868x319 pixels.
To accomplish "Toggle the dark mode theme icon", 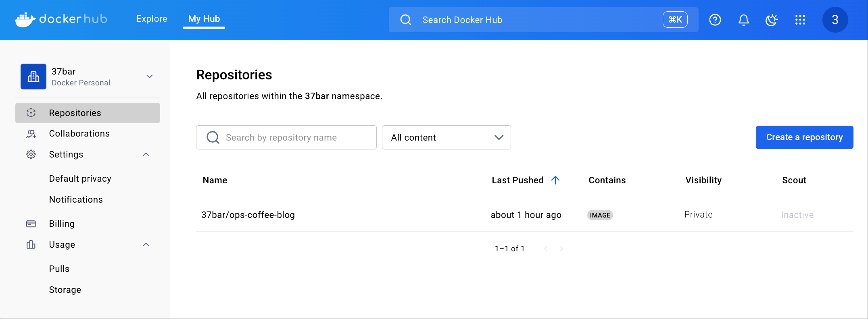I will tap(772, 20).
